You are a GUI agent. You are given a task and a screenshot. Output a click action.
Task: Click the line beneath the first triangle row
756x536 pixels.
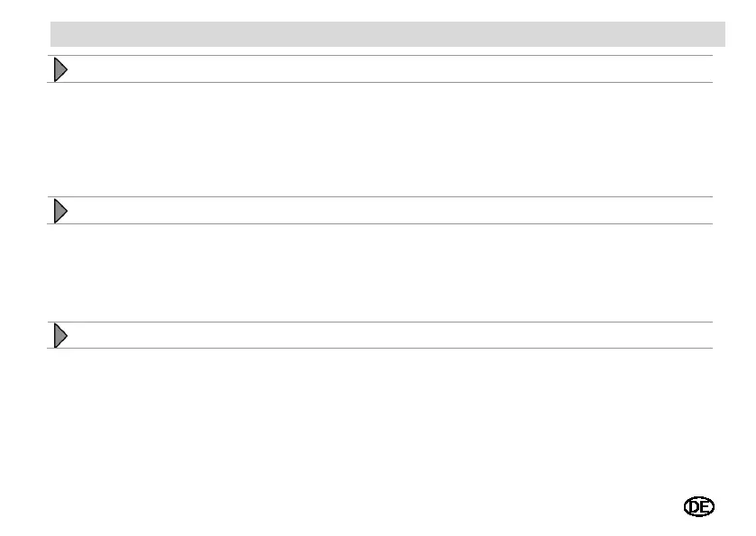click(380, 82)
